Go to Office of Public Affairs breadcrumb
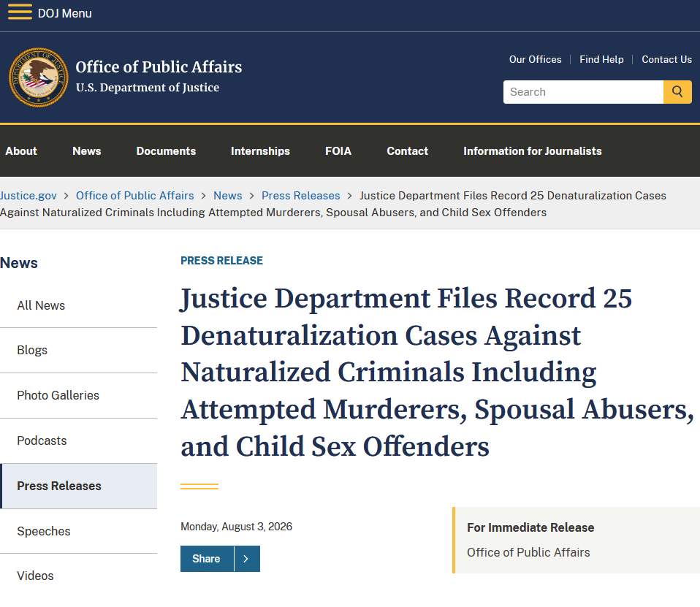Viewport: 700px width, 607px height. (135, 196)
